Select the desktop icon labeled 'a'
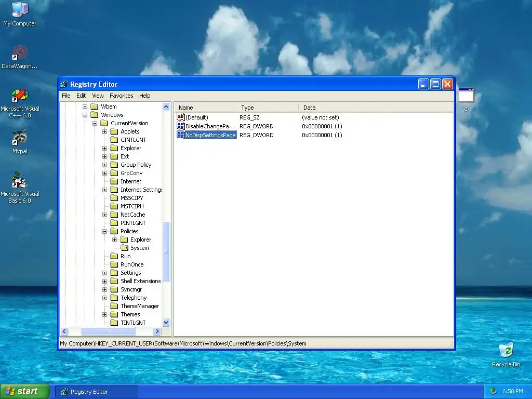This screenshot has height=399, width=532. tap(466, 99)
